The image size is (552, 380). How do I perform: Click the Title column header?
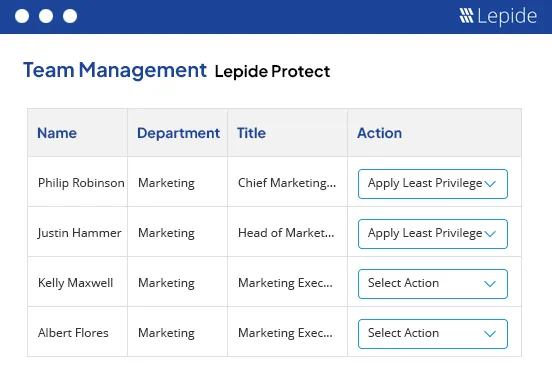(x=251, y=133)
